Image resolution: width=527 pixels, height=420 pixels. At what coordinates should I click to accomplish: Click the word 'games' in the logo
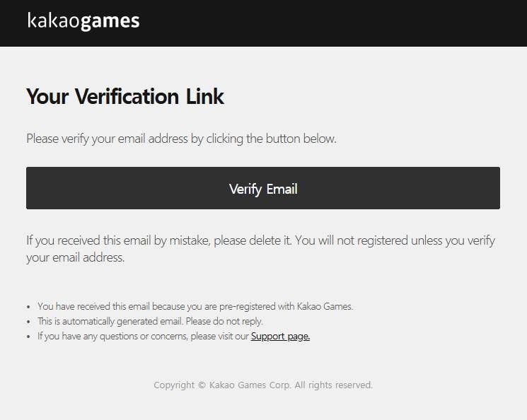click(110, 22)
